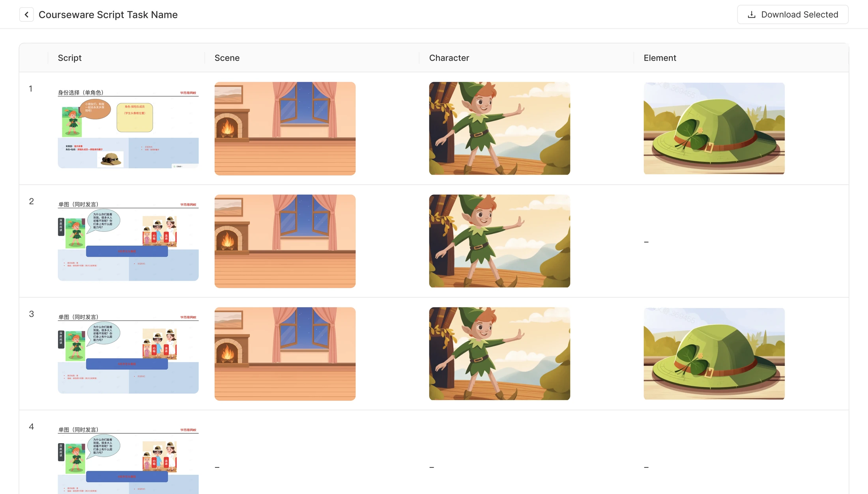
Task: Select row 2 scene room image
Action: click(285, 241)
